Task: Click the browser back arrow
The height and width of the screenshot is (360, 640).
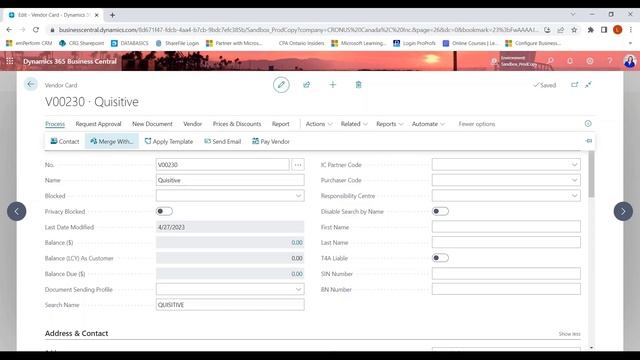Action: [9, 30]
